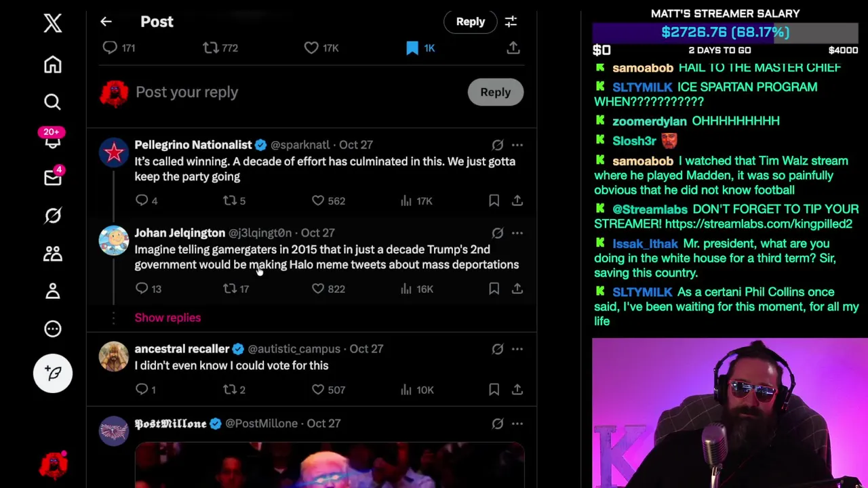This screenshot has width=868, height=488.
Task: Open more options on Pellegrino Nationalist reply
Action: [x=517, y=144]
